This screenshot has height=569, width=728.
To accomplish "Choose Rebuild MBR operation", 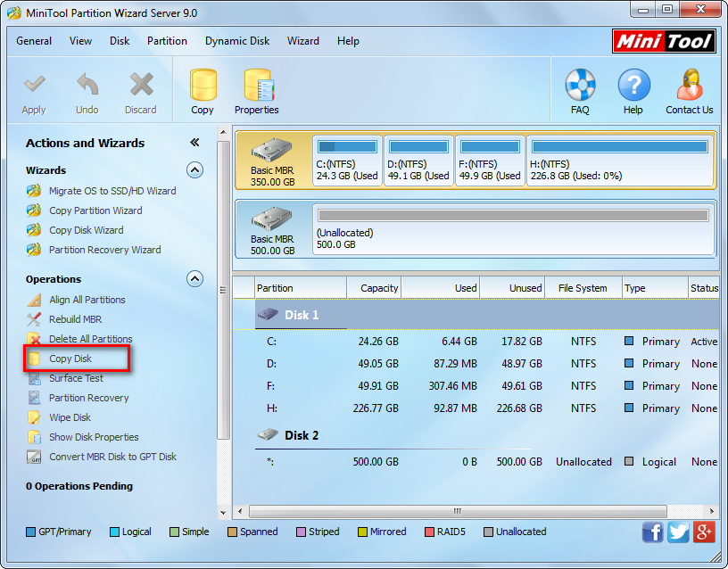I will point(64,319).
